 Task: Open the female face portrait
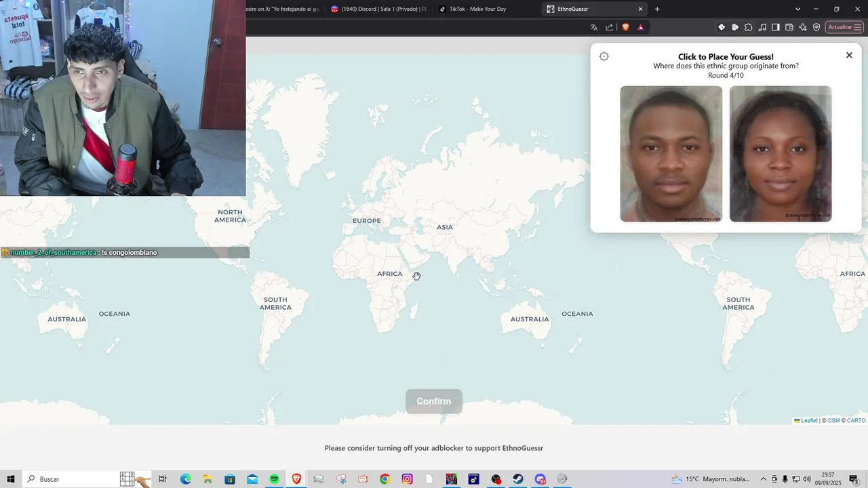point(781,154)
